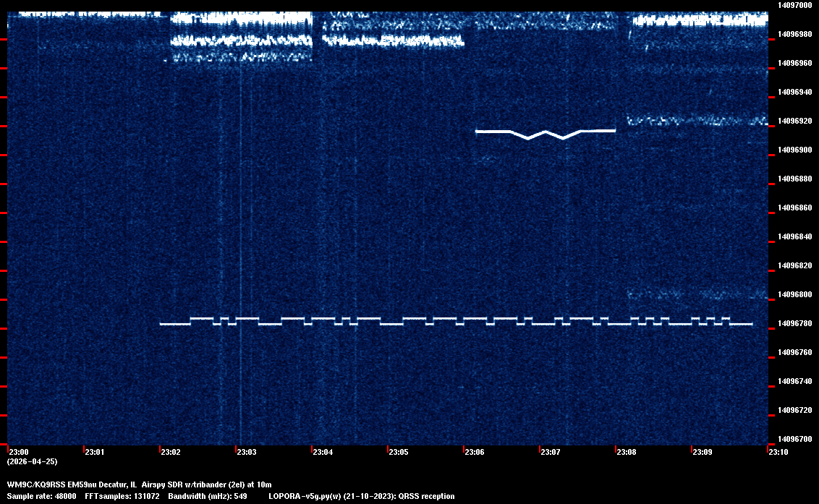Click the stepped FSK signal line near 14096780

click(x=456, y=322)
